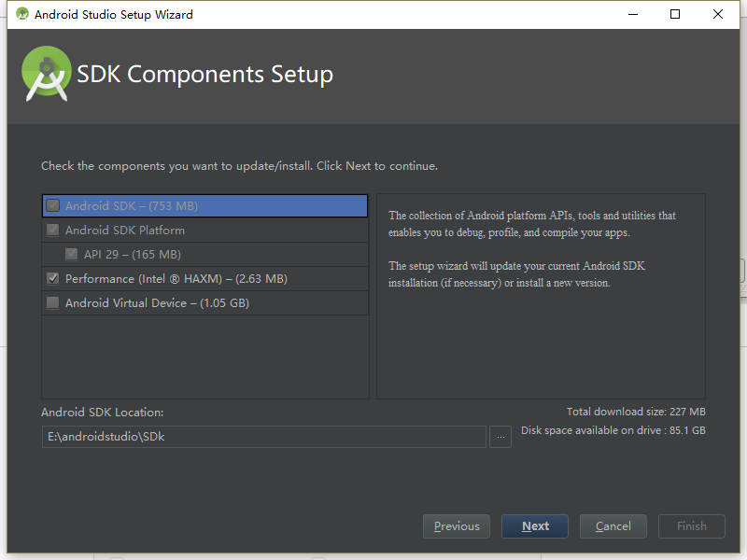Click the disabled Finish button

point(692,526)
